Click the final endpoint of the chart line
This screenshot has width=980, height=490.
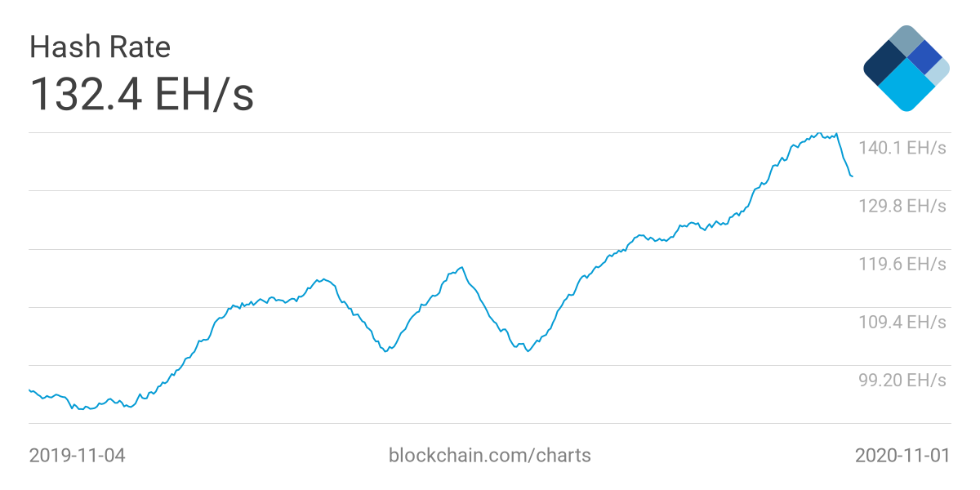[853, 176]
